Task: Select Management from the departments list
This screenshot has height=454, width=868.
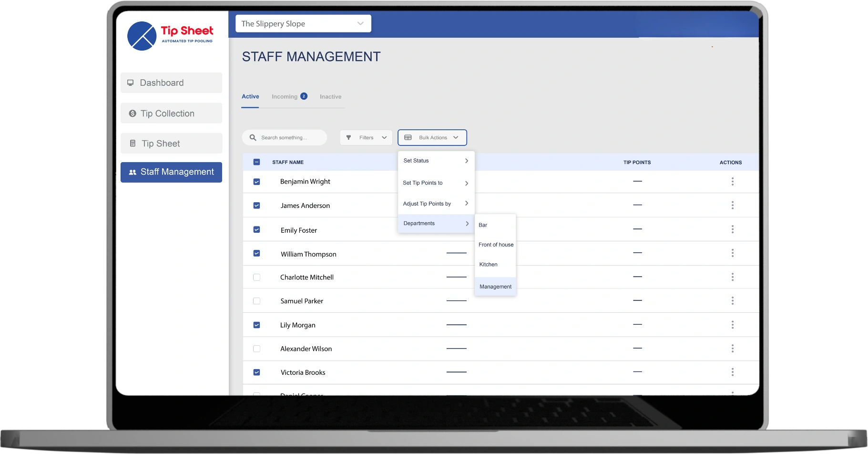Action: (x=495, y=286)
